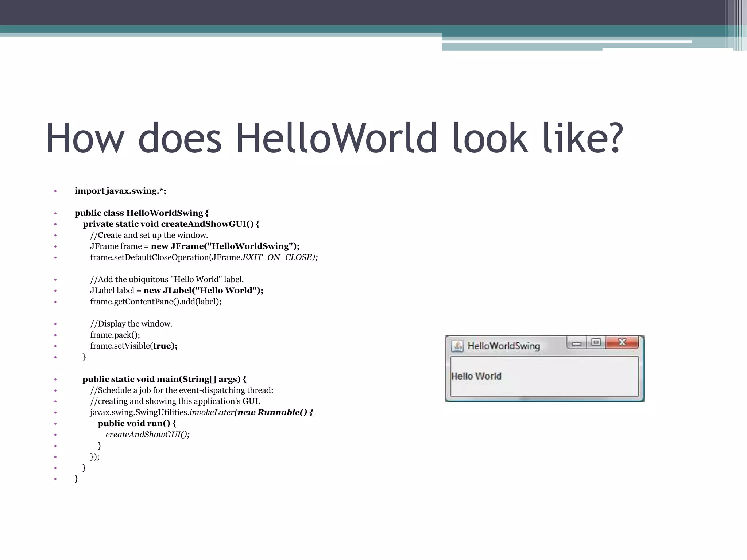Click comment '//Add the ubiquitous "Hello World" label.'
Screen dimensions: 747x560
[x=167, y=279]
